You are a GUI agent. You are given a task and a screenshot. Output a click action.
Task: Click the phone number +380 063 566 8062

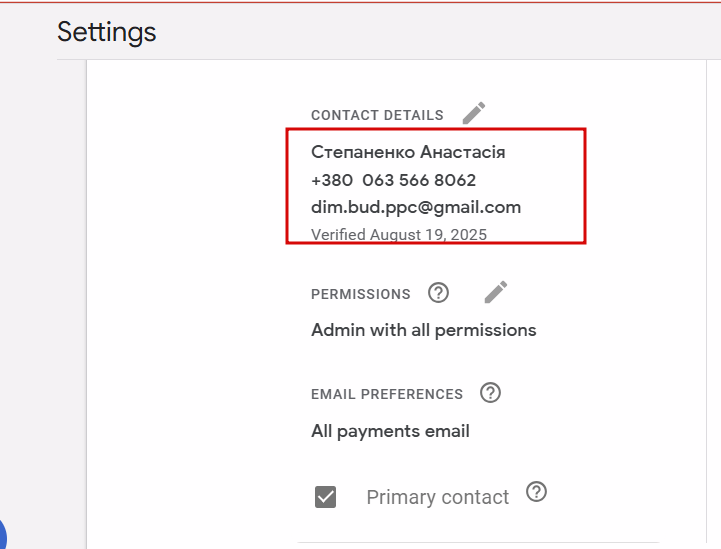point(394,180)
